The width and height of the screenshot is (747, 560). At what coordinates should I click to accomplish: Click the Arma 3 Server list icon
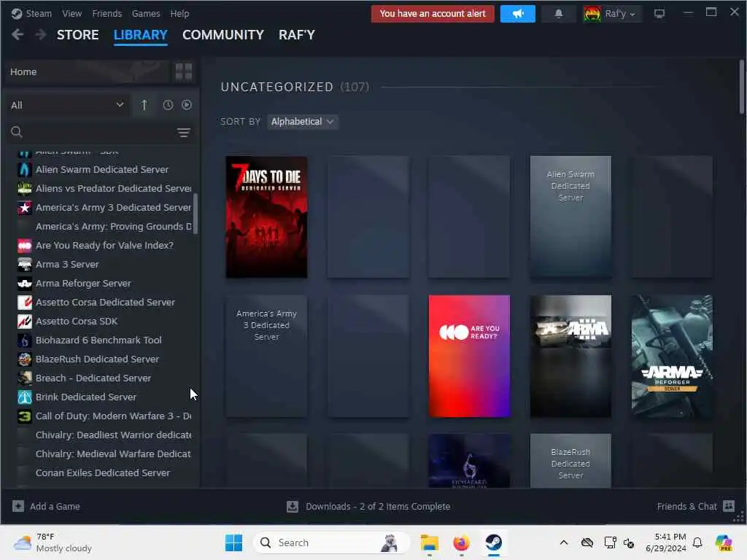[24, 264]
